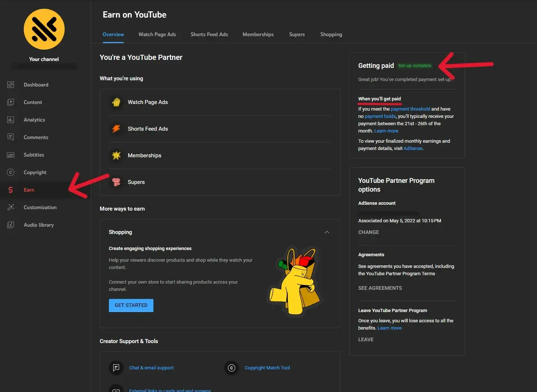Open Chat & email support link

(x=151, y=368)
